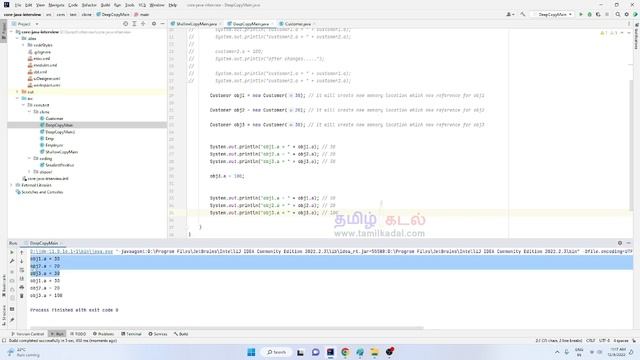This screenshot has height=360, width=640.
Task: Open Search Everywhere magnifier icon
Action: (x=618, y=14)
